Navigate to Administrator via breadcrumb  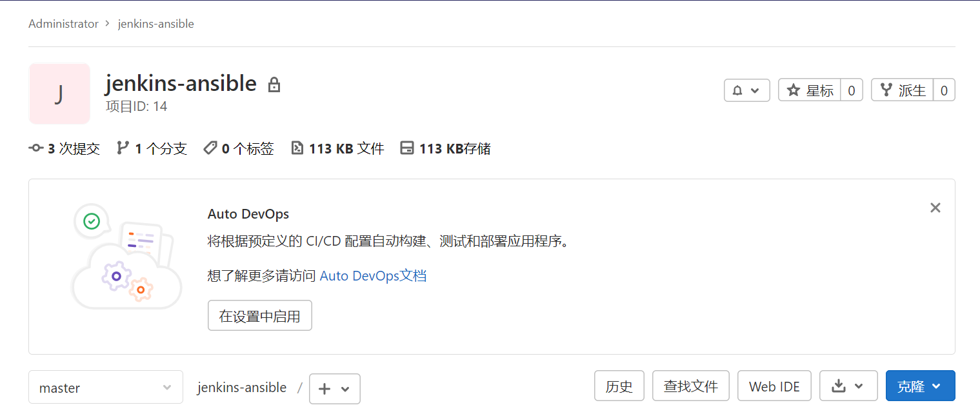pos(63,23)
